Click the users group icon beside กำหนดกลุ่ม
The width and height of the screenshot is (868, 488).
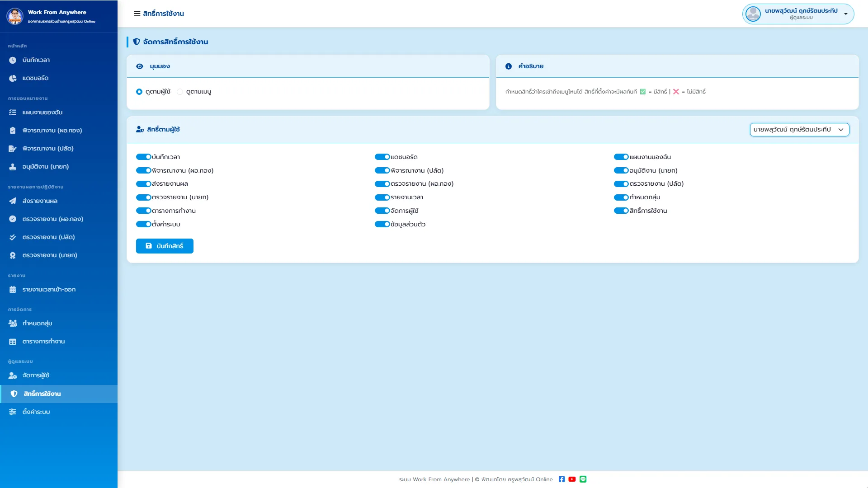[13, 324]
